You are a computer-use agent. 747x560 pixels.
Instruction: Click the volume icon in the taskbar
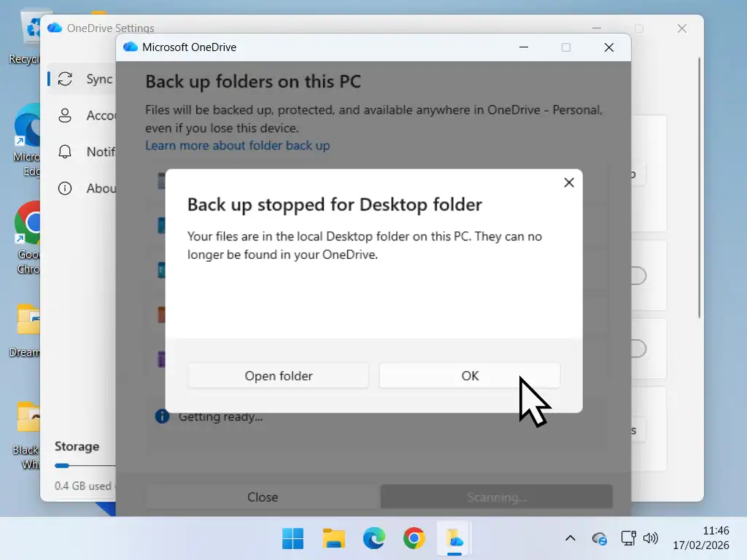click(x=649, y=539)
